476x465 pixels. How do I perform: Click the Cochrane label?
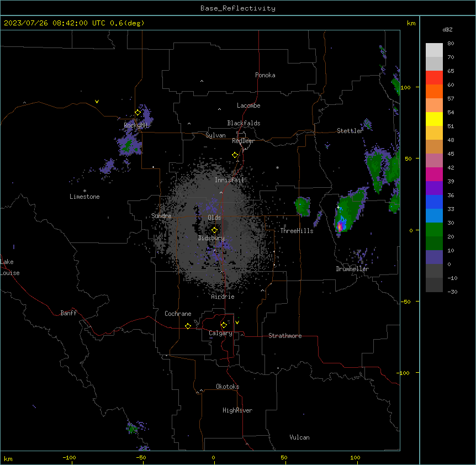(178, 314)
